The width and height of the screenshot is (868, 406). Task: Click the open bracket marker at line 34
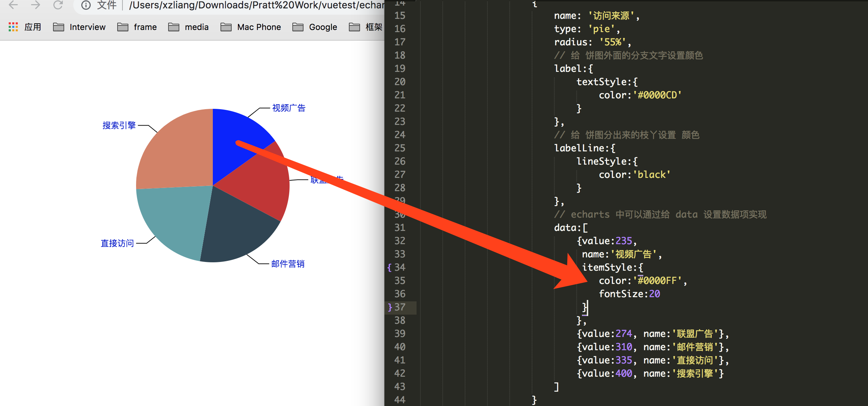389,268
